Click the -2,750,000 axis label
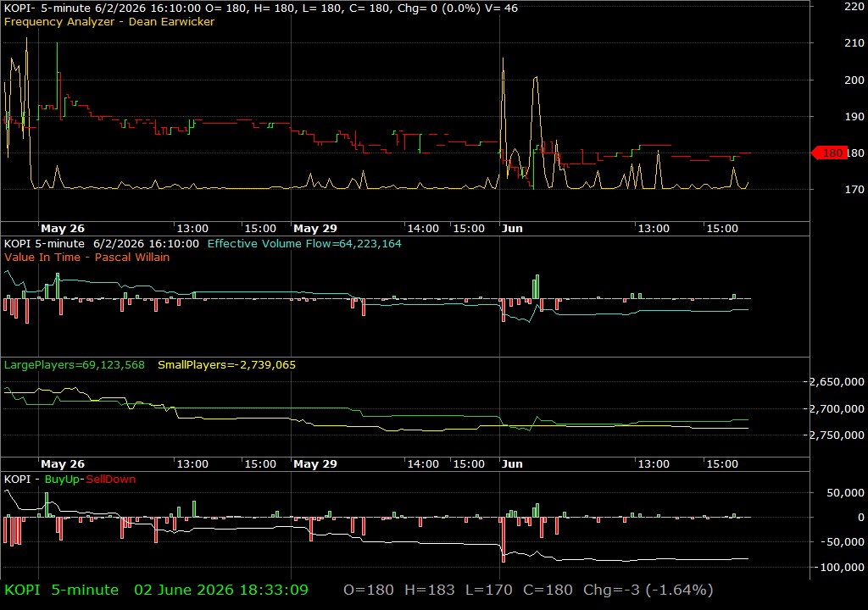Screen dimensions: 868x610 (x=834, y=435)
